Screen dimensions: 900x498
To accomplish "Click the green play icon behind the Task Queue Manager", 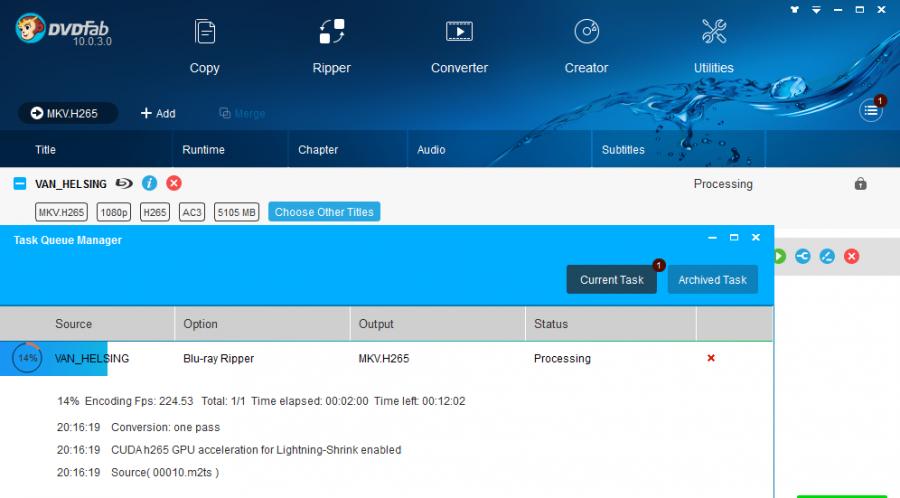I will pyautogui.click(x=779, y=256).
